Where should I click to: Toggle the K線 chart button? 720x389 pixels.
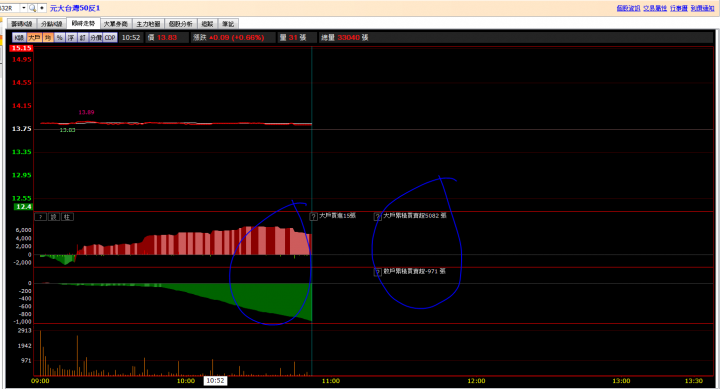point(19,38)
